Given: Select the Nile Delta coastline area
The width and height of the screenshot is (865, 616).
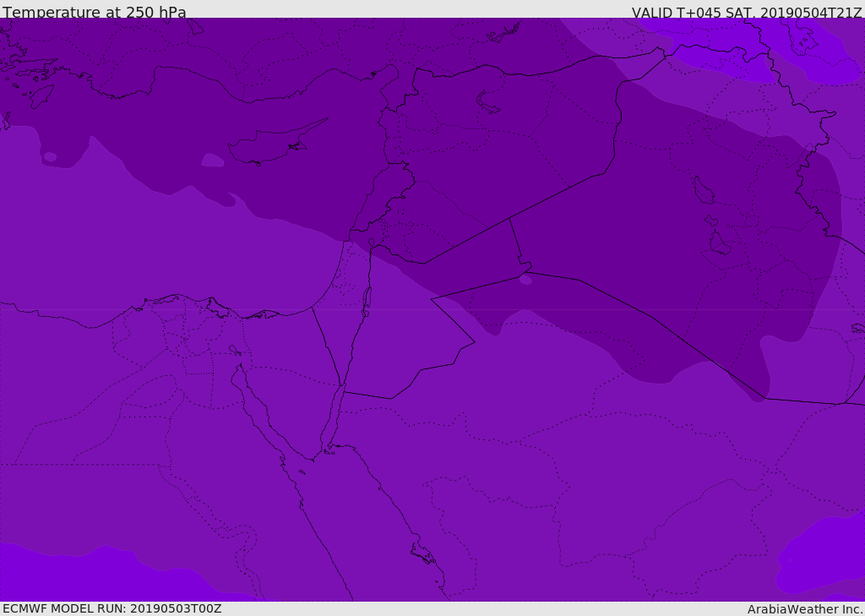Looking at the screenshot, I should (x=182, y=303).
